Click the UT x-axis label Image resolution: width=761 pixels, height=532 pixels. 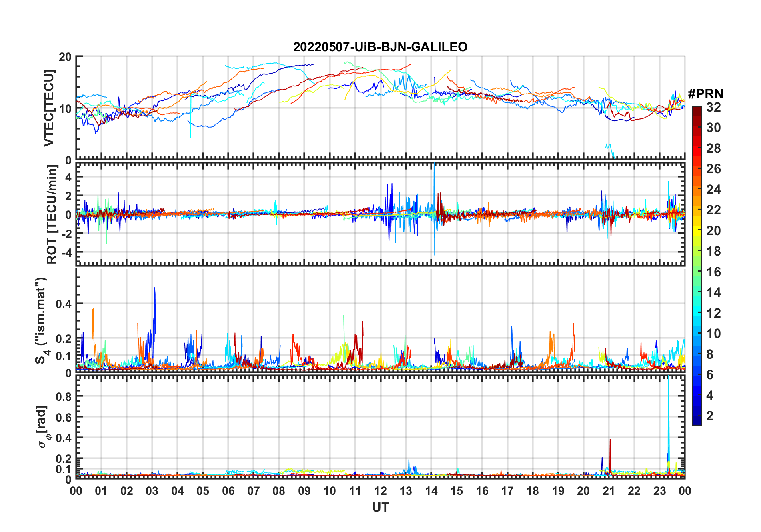(x=380, y=508)
